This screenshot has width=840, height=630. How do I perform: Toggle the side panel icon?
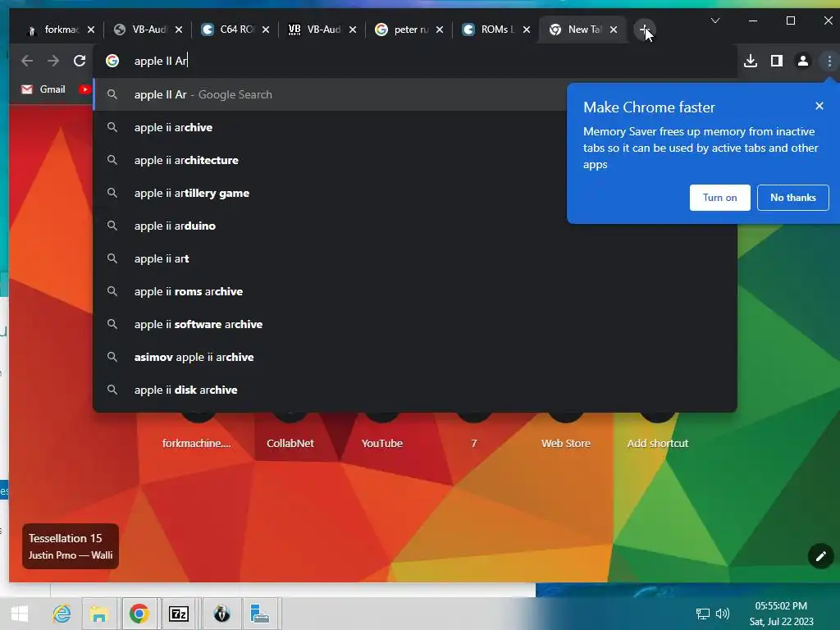(777, 61)
